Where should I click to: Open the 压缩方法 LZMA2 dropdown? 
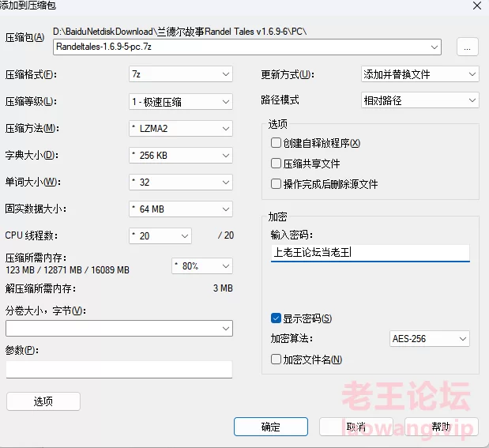click(x=181, y=129)
